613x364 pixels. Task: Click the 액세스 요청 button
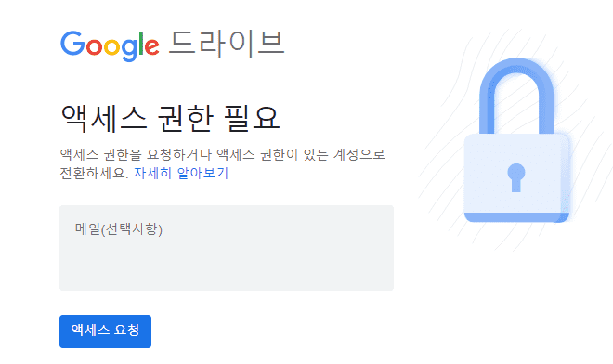point(105,331)
